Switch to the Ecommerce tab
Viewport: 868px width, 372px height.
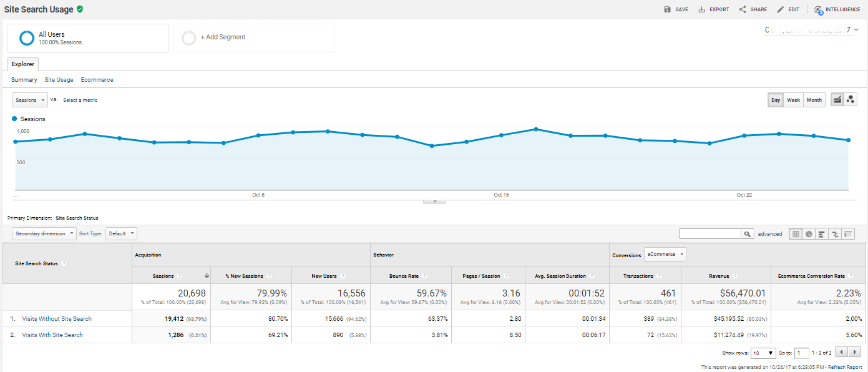click(97, 79)
